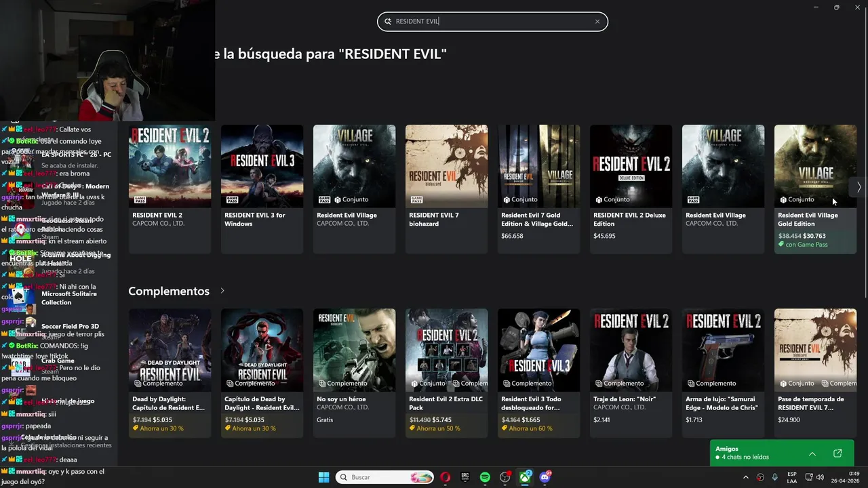Clear the search box with the X icon
868x488 pixels.
point(597,22)
